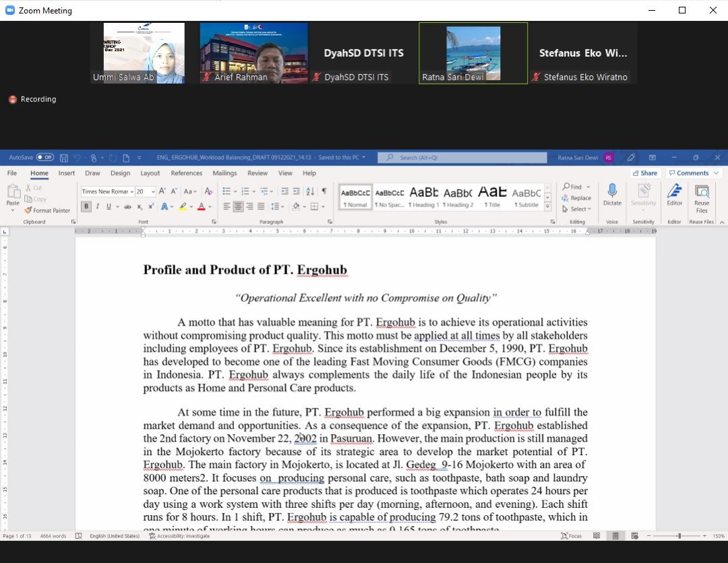Align paragraph text to the left

tap(226, 207)
